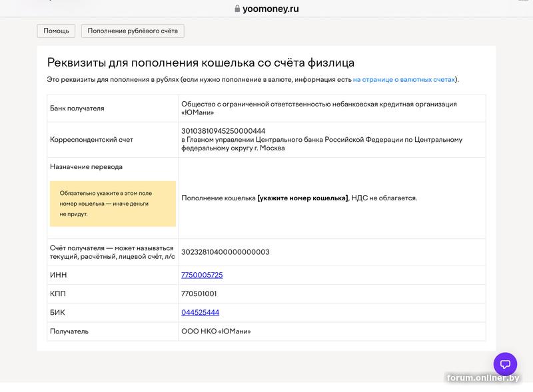
Task: Select the КПП value 770501001
Action: (199, 294)
